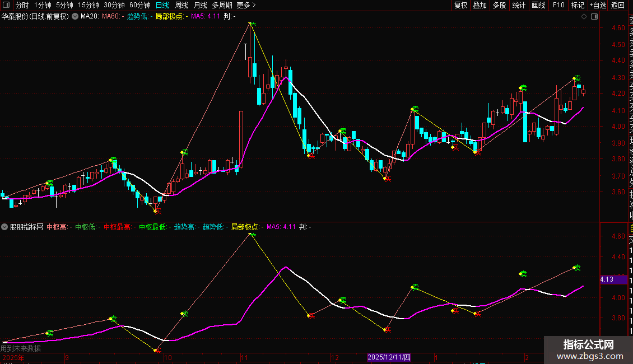
Task: Toggle the left sidebar panel icon
Action: tap(6, 5)
